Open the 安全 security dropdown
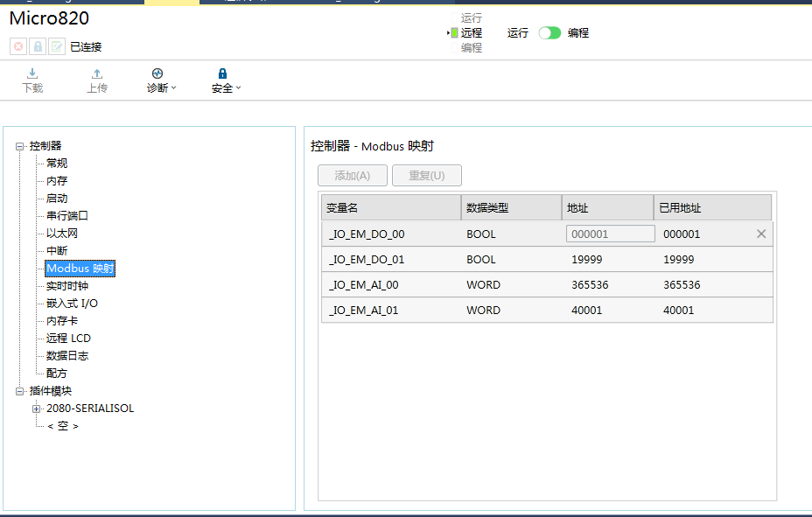Viewport: 812px width, 517px height. pos(226,80)
